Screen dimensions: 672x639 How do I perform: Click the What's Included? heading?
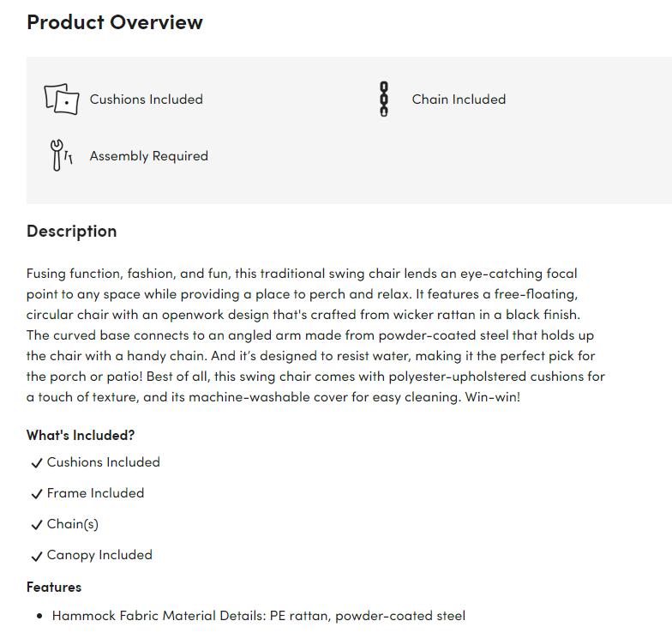click(x=81, y=436)
